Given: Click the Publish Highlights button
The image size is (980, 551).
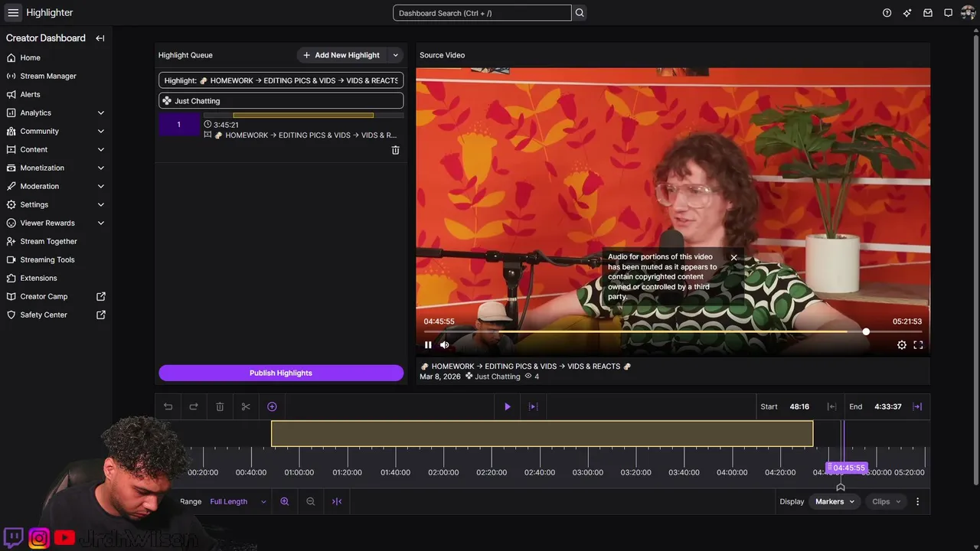Looking at the screenshot, I should point(281,373).
